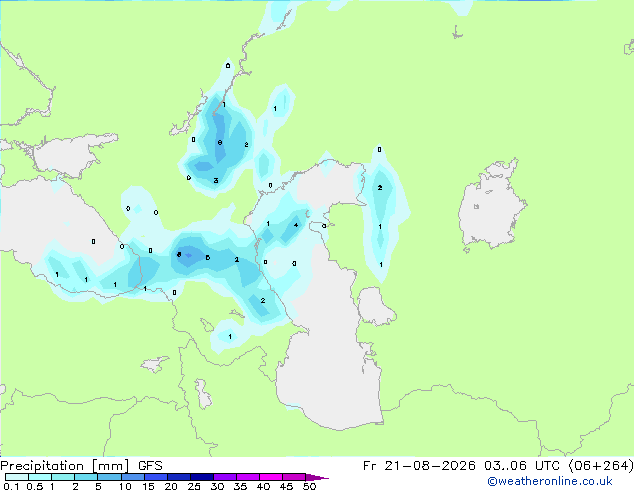Click the '50' legend label
Viewport: 634px width, 490px height.
pyautogui.click(x=309, y=486)
